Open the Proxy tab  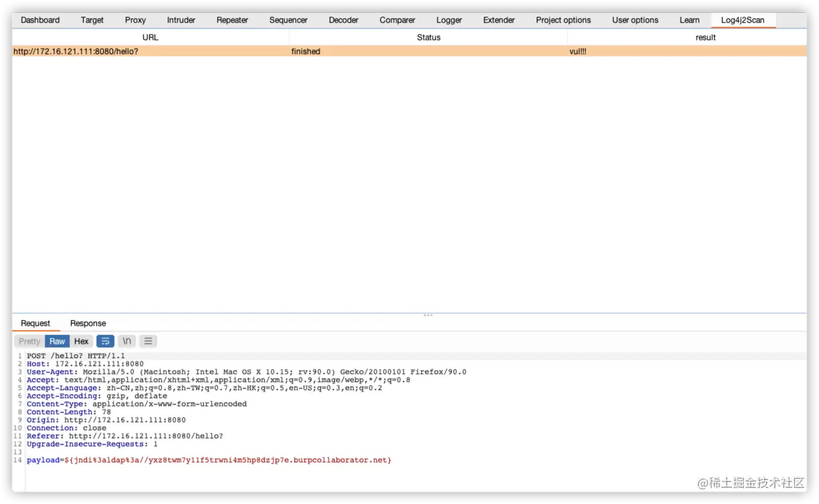pos(135,20)
